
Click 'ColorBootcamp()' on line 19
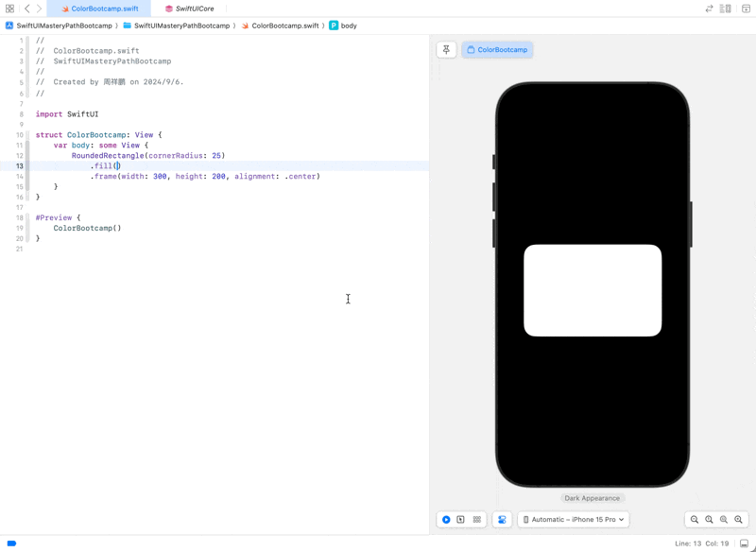pyautogui.click(x=87, y=228)
